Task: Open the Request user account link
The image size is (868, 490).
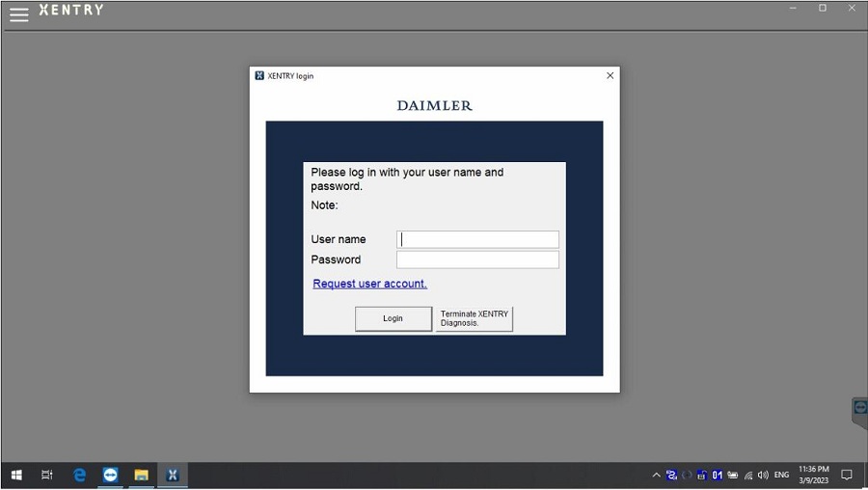Action: [x=369, y=284]
